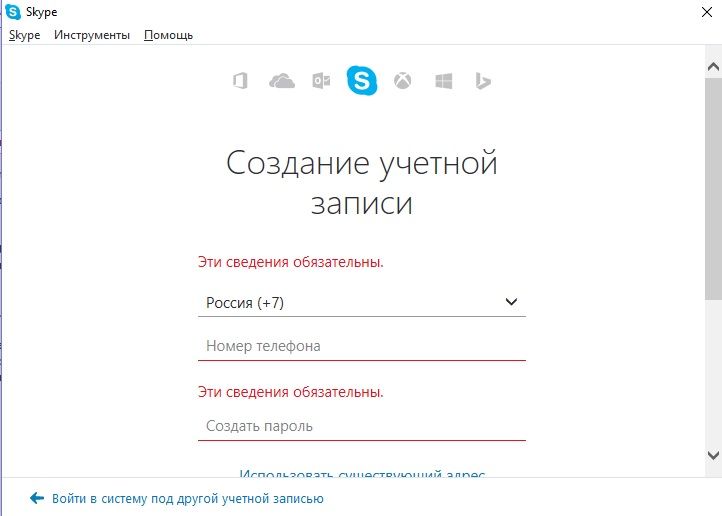Open the Помощь menu
This screenshot has height=516, width=722.
tap(168, 35)
